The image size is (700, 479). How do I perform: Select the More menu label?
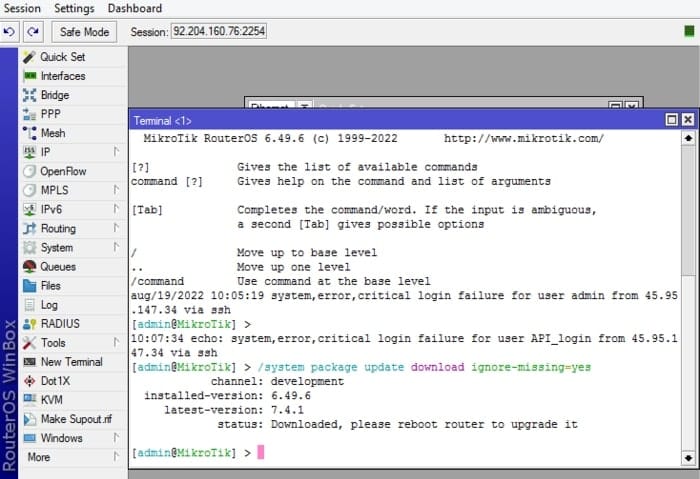click(x=39, y=457)
